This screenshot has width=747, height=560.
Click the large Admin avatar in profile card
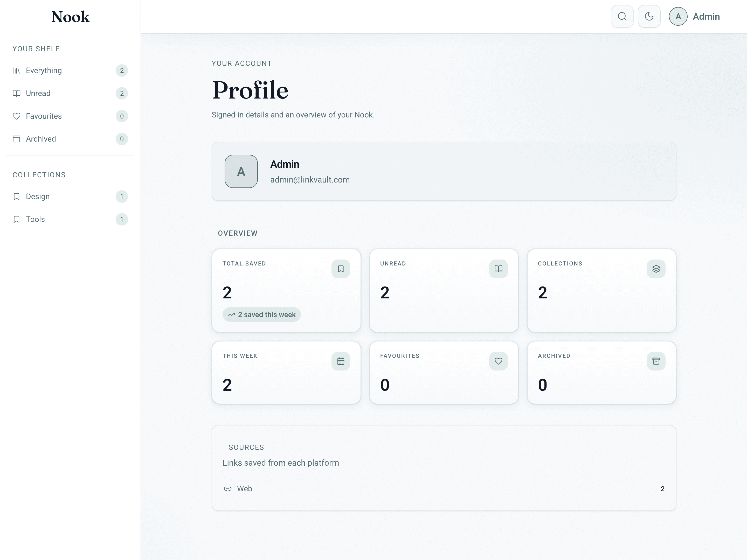click(241, 171)
